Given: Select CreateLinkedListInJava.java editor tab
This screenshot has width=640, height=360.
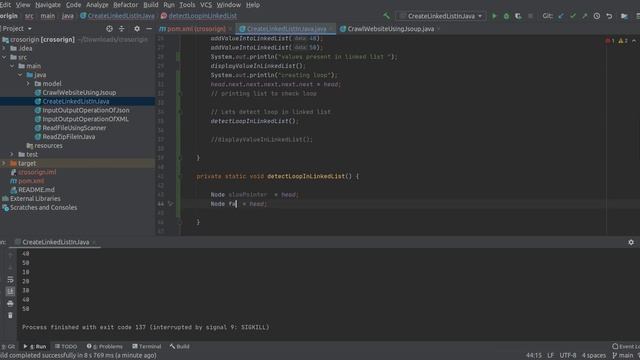Looking at the screenshot, I should coord(286,29).
